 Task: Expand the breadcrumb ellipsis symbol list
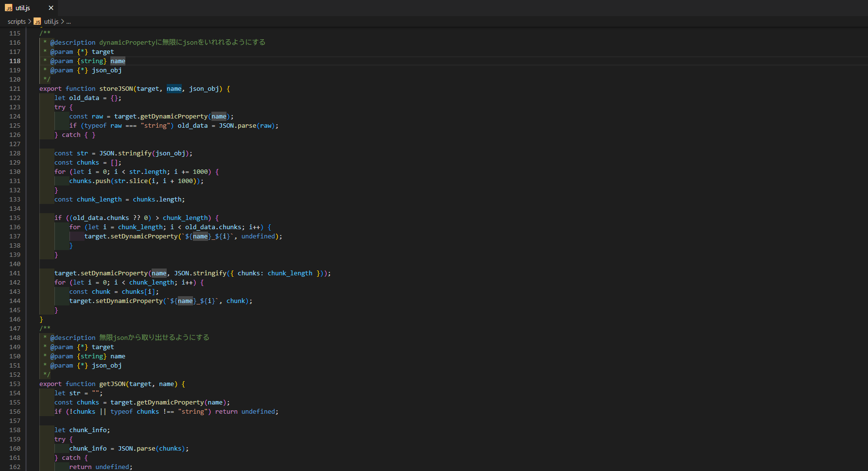click(69, 21)
